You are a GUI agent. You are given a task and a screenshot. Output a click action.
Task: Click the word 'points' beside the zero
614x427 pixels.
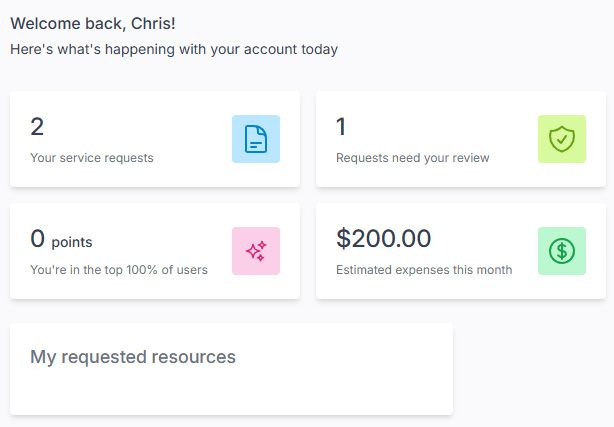tap(72, 242)
